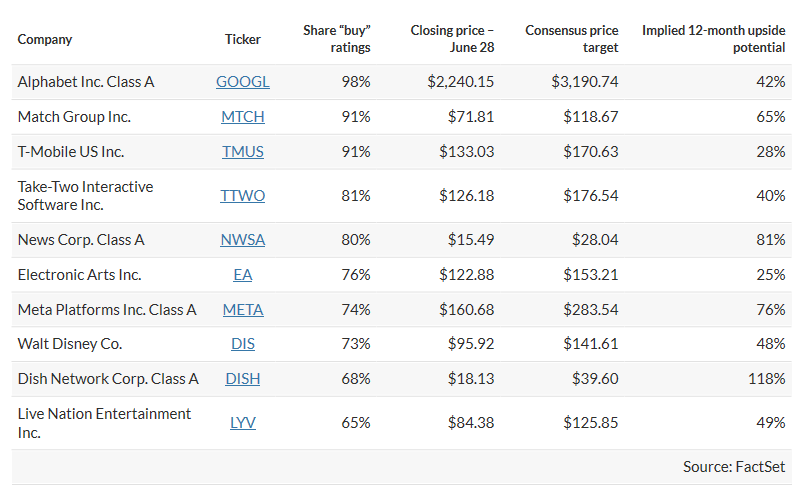Image resolution: width=804 pixels, height=496 pixels.
Task: Open the GOOGL ticker link
Action: [x=243, y=82]
